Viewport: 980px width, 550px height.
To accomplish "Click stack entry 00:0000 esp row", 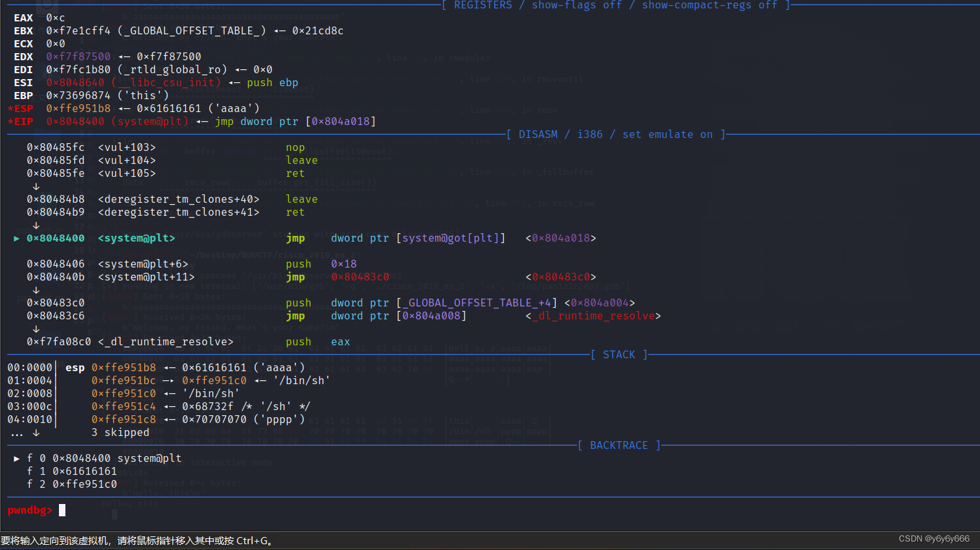I will (x=156, y=368).
